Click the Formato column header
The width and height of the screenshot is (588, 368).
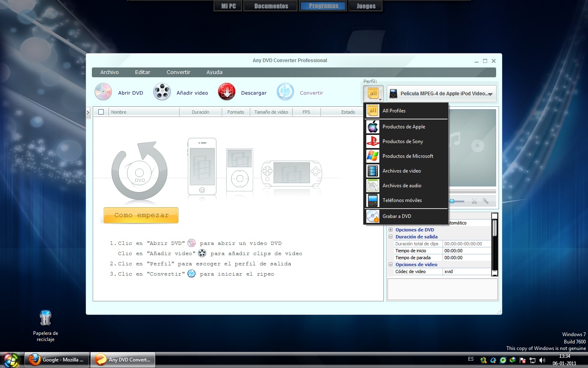(236, 112)
